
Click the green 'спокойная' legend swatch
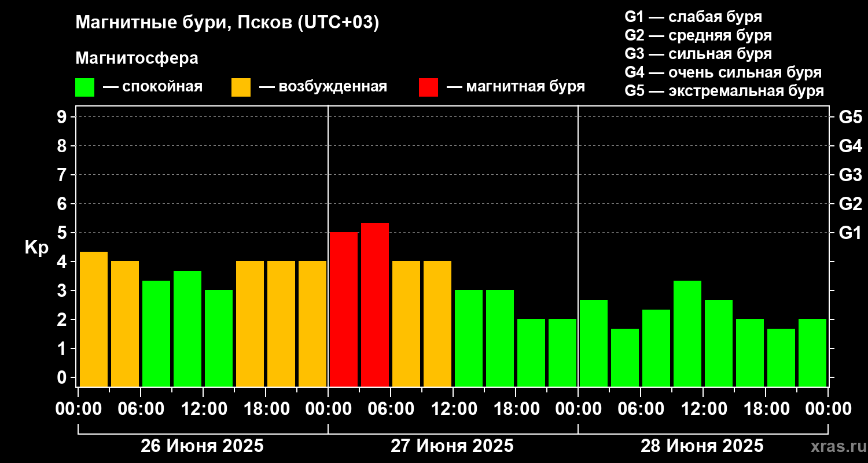84,87
